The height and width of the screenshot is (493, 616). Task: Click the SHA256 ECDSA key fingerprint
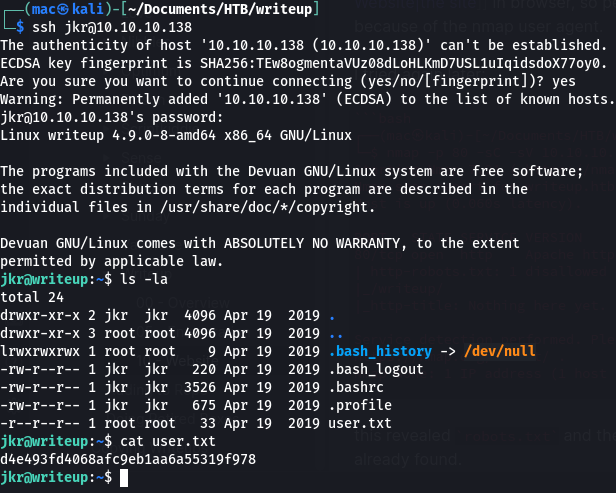coord(415,63)
